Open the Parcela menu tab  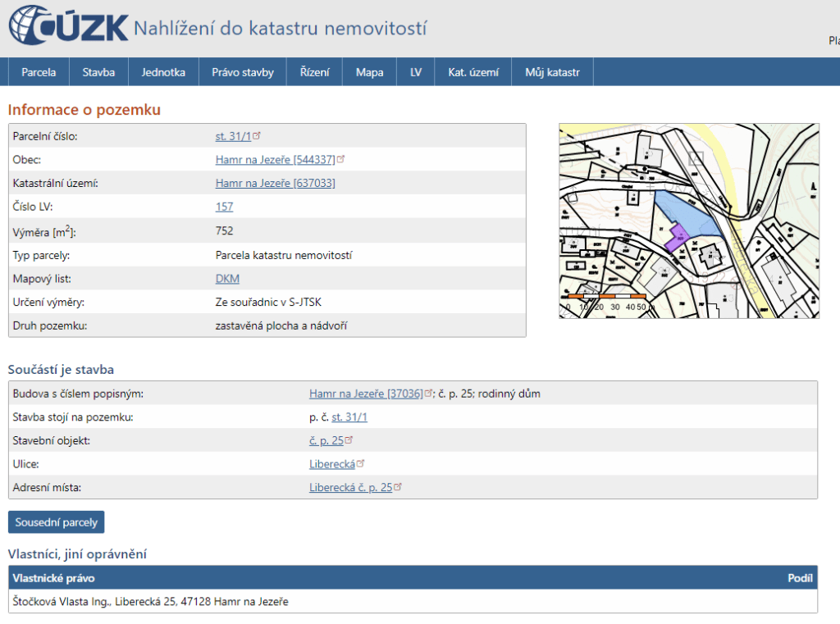[39, 72]
